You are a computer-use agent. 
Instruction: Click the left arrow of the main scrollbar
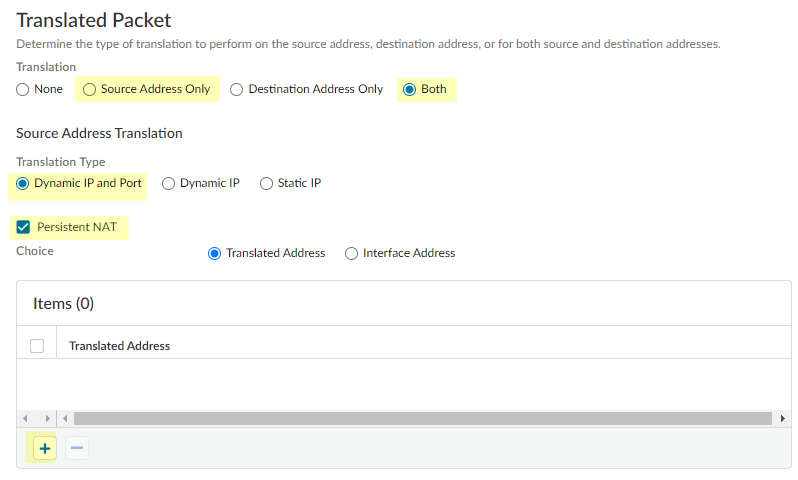(x=66, y=418)
